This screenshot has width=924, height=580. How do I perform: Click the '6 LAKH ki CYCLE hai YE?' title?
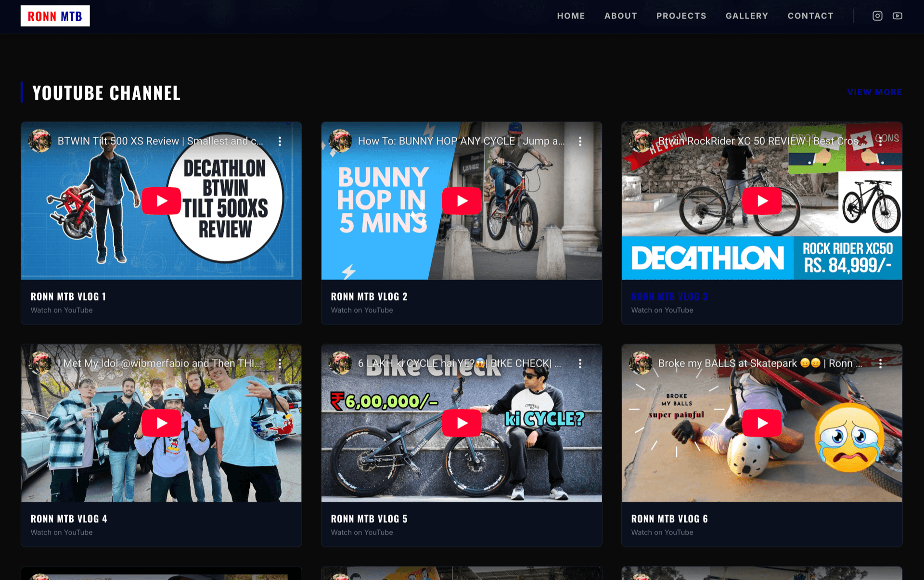460,363
